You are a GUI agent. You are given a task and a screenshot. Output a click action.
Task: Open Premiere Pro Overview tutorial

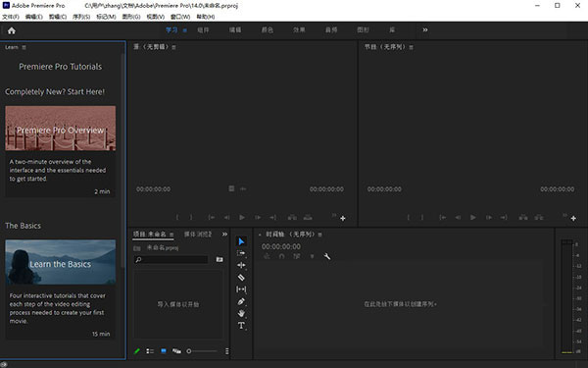click(x=61, y=128)
